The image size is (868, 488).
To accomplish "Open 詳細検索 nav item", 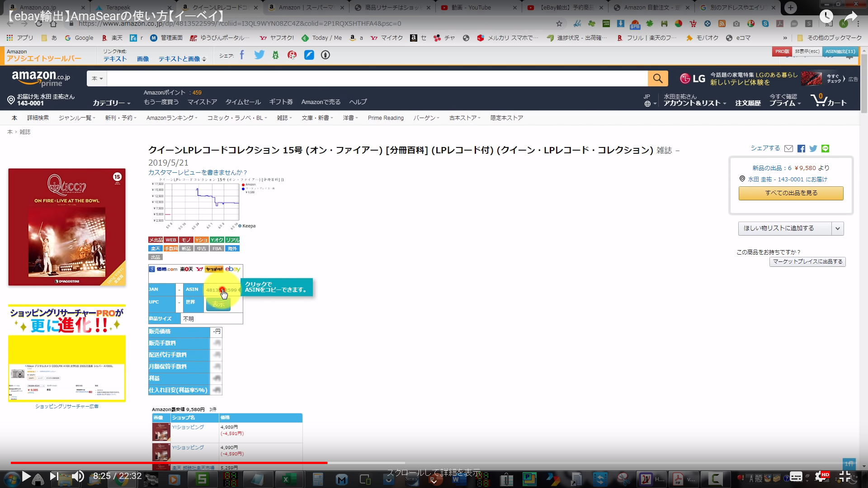I will pos(38,118).
